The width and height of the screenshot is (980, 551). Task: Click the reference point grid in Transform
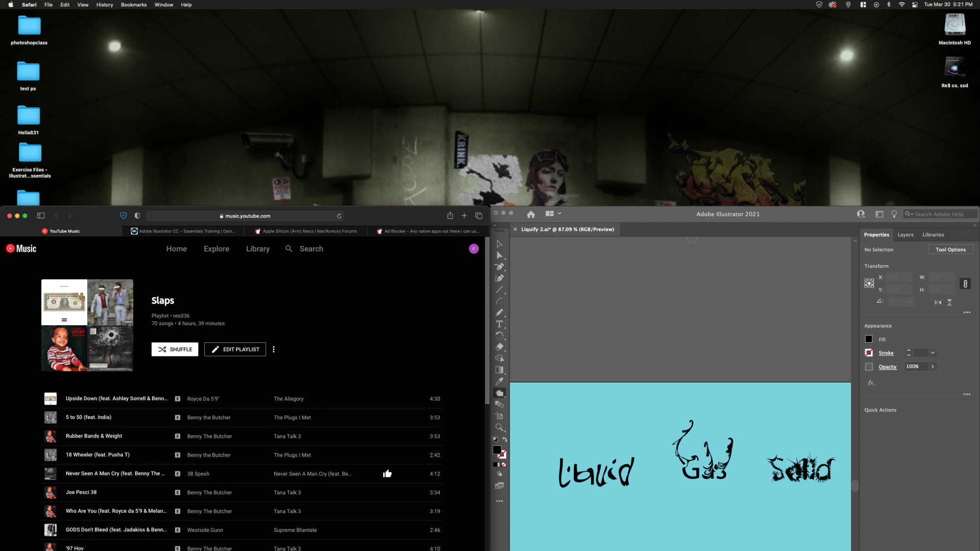click(869, 283)
